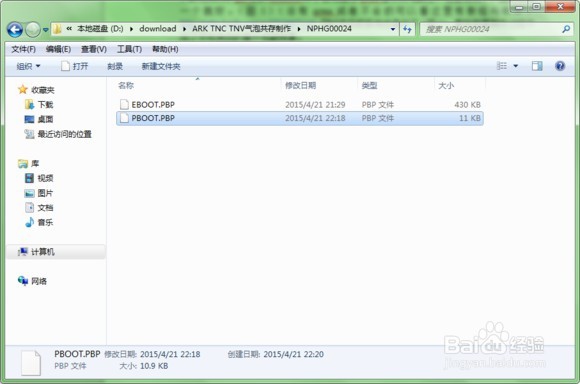The height and width of the screenshot is (384, 580).
Task: Open the 组织 dropdown
Action: 28,66
